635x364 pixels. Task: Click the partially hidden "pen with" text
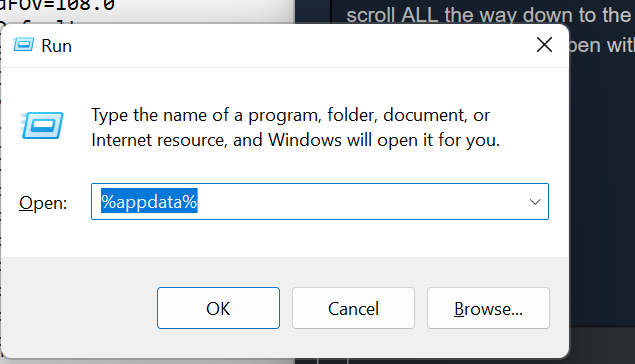pos(602,45)
